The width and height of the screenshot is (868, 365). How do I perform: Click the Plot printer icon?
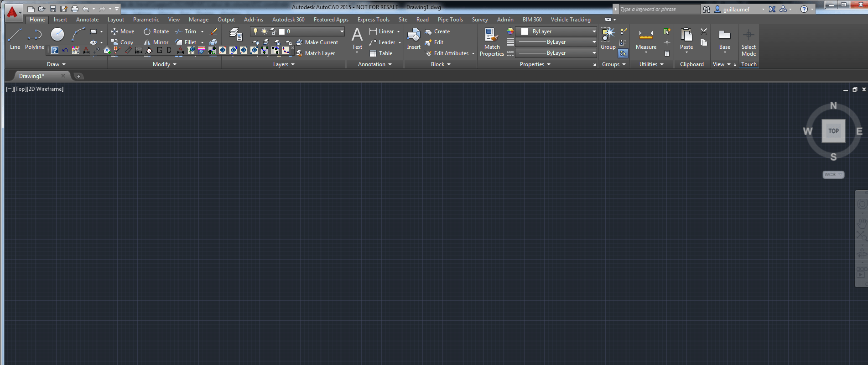(x=75, y=9)
